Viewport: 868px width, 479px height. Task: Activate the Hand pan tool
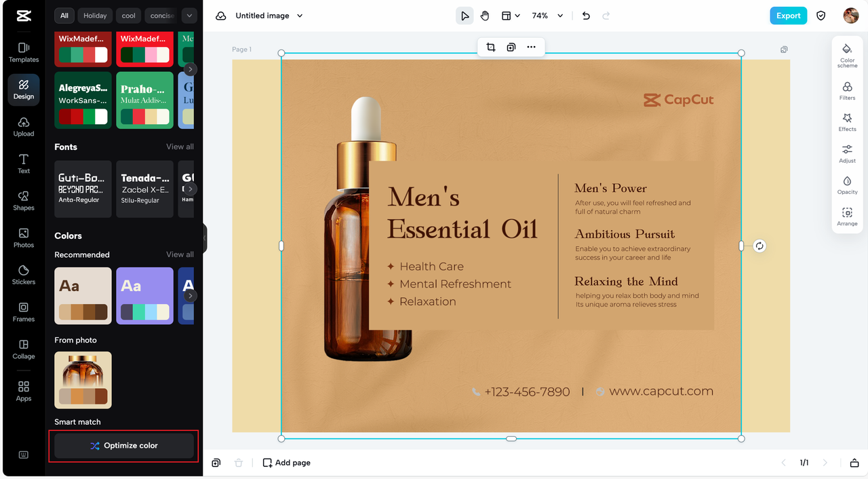485,16
